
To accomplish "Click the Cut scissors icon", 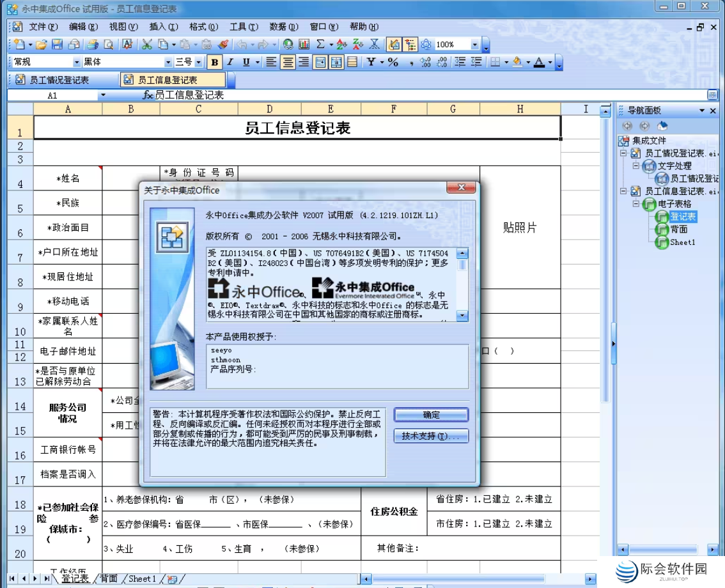I will [146, 45].
